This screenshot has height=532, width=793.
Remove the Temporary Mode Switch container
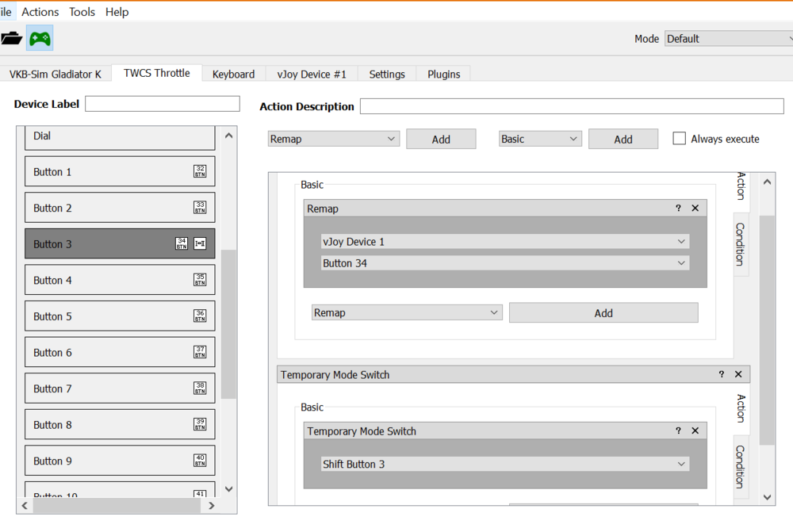(x=738, y=374)
